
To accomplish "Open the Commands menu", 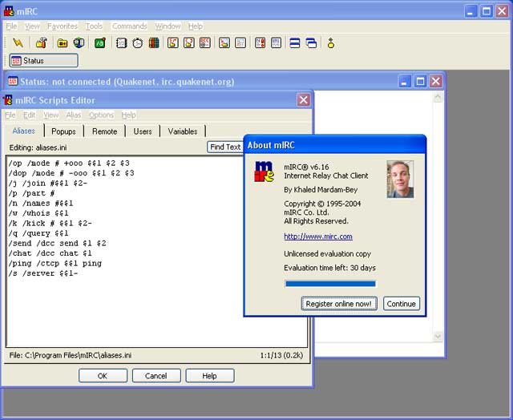I will point(129,26).
